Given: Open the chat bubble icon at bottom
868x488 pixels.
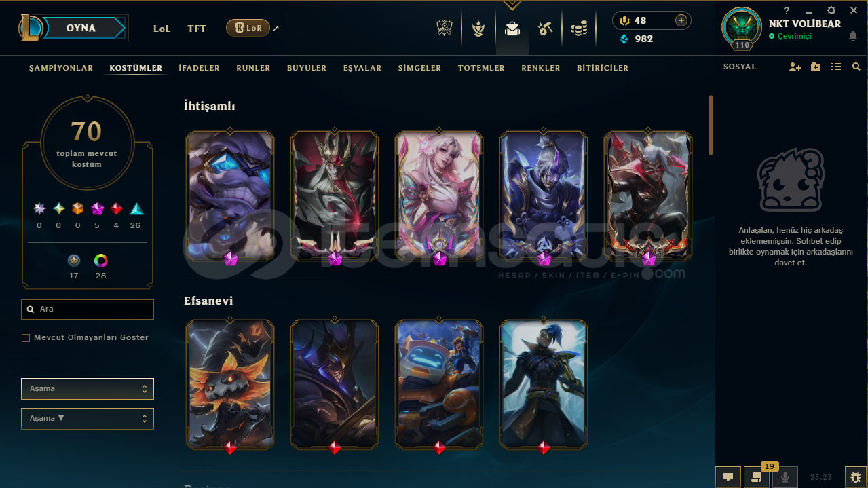Looking at the screenshot, I should (x=728, y=477).
